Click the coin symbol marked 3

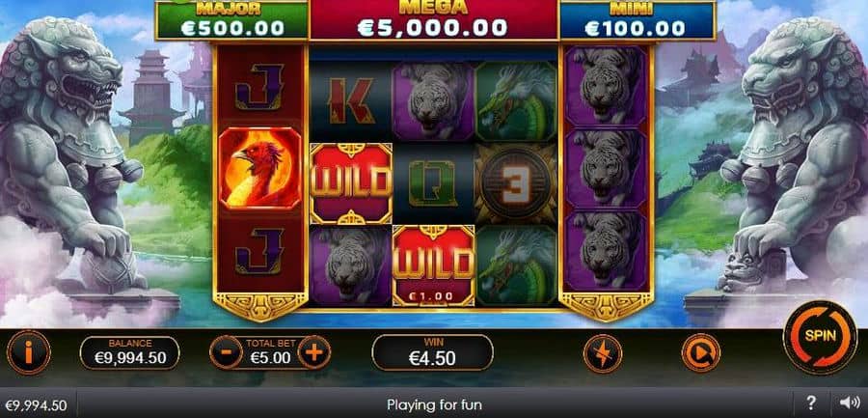(516, 184)
